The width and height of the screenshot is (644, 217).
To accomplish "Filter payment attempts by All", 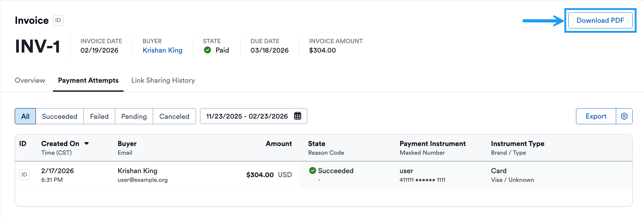I will tap(25, 116).
